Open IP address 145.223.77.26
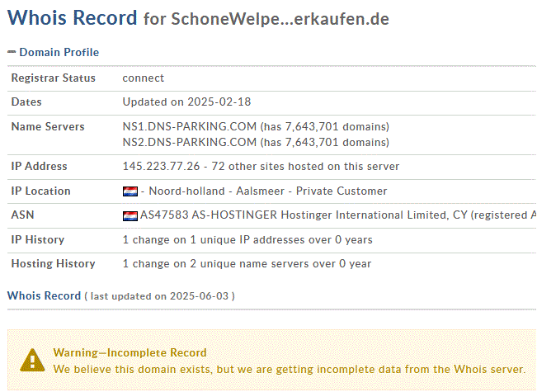 161,166
